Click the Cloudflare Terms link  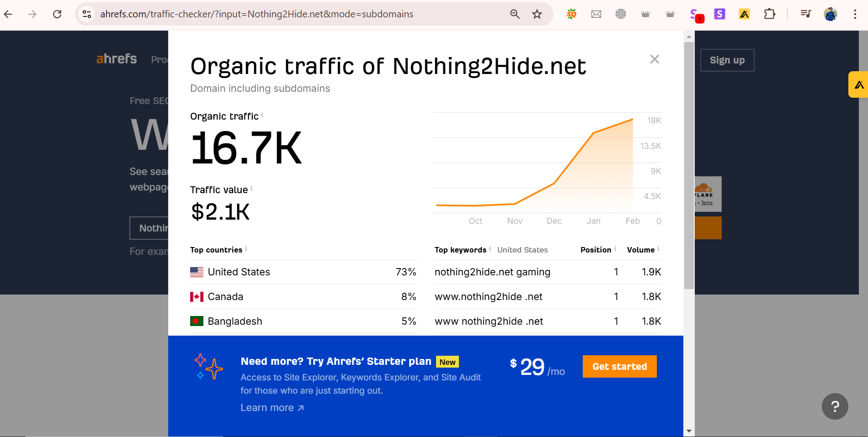pyautogui.click(x=707, y=203)
